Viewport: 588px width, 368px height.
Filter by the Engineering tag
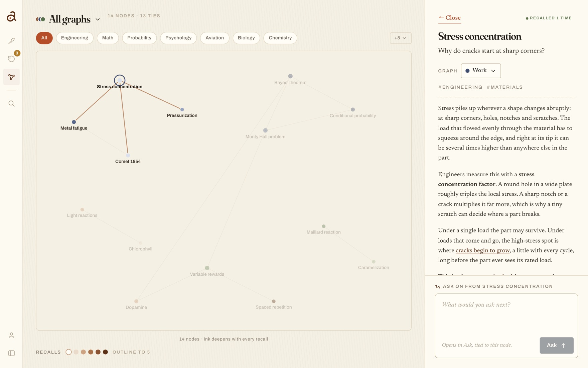pos(75,38)
